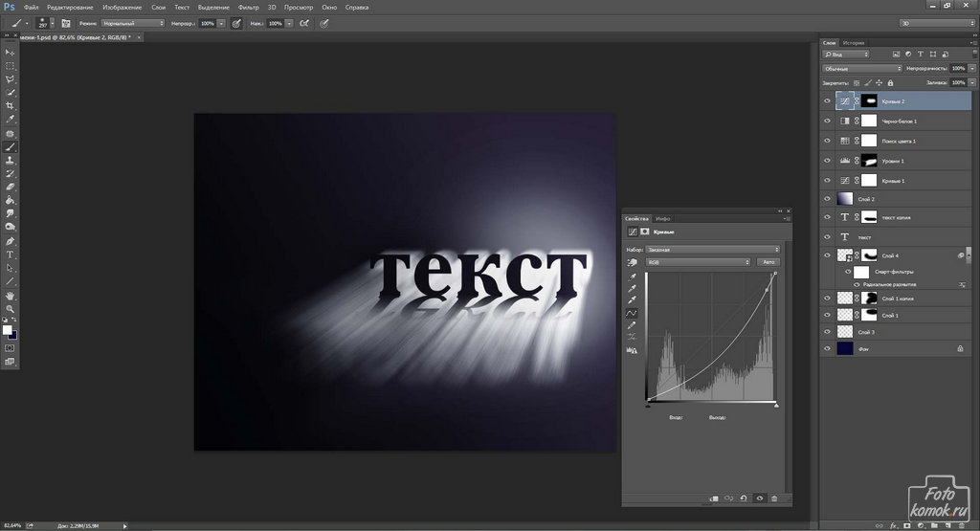The height and width of the screenshot is (531, 980).
Task: Open the Набор preset dropdown in Properties
Action: coord(712,250)
